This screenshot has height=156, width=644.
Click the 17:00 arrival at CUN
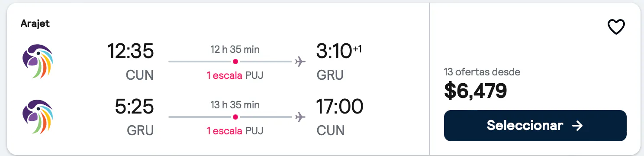340,107
